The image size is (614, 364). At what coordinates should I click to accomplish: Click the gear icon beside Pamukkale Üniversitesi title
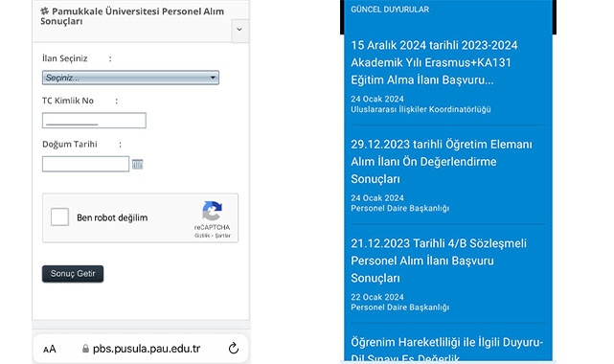click(45, 11)
